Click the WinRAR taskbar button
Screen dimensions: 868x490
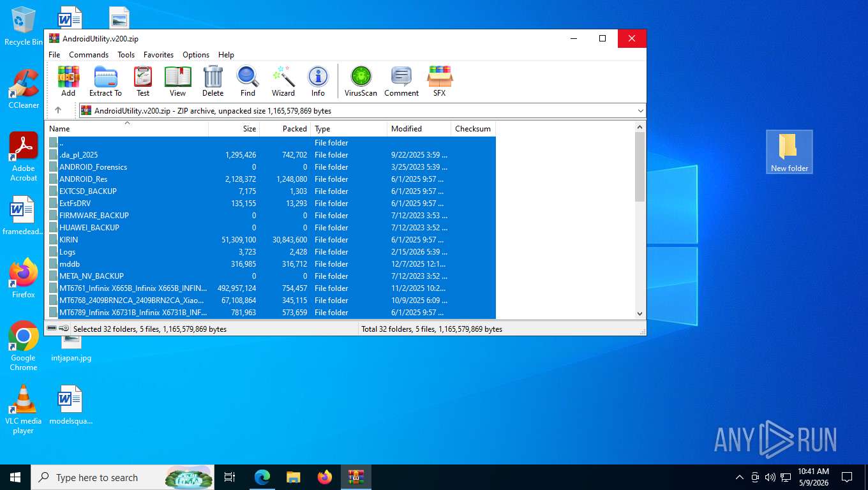point(356,477)
